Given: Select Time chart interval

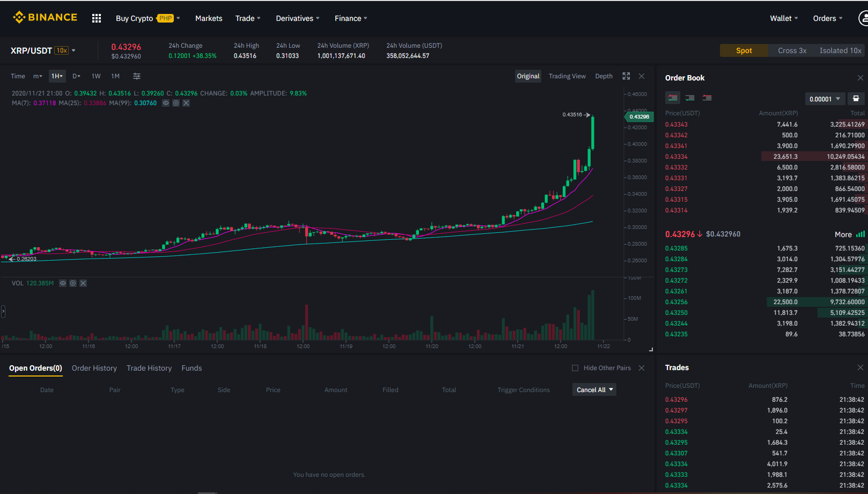Looking at the screenshot, I should coord(18,76).
